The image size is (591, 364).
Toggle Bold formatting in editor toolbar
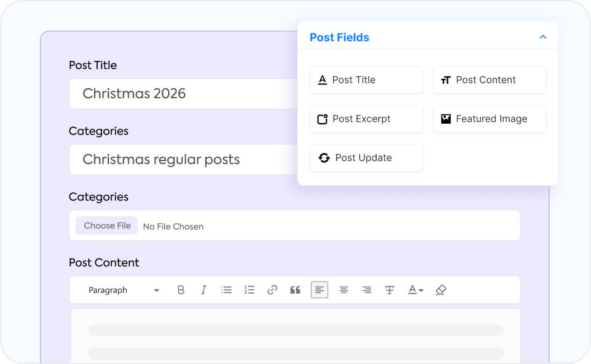point(181,290)
